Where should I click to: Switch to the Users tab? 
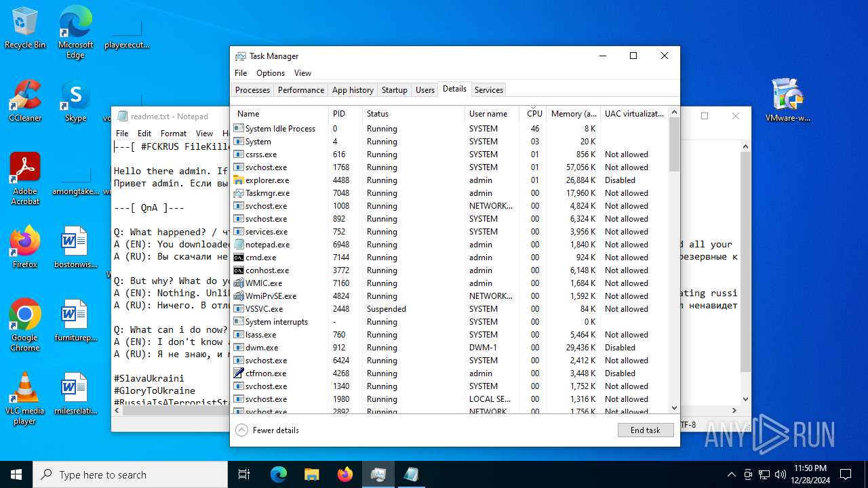425,90
